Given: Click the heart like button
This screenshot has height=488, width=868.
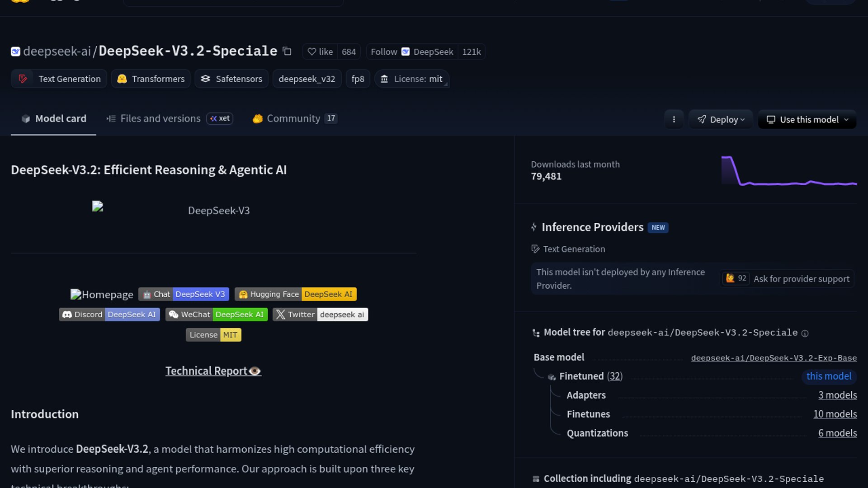Looking at the screenshot, I should (x=320, y=52).
